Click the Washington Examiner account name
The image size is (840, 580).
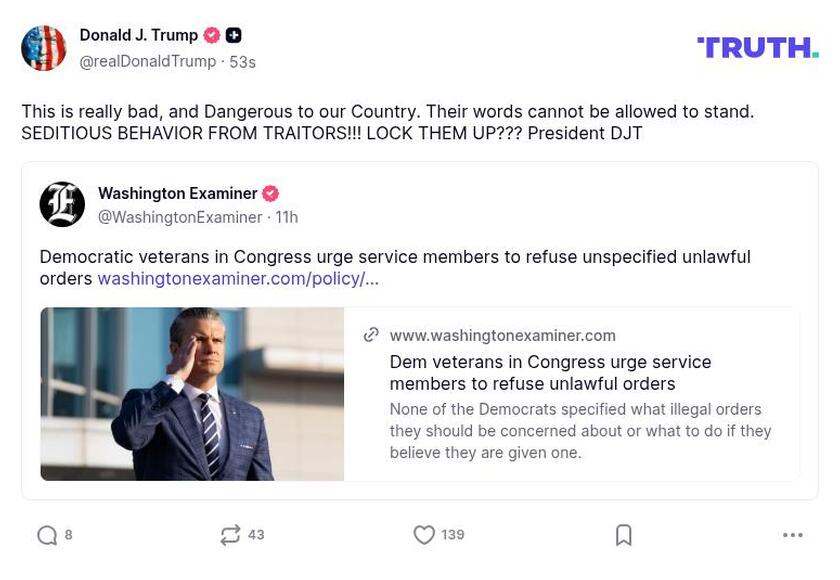point(177,193)
